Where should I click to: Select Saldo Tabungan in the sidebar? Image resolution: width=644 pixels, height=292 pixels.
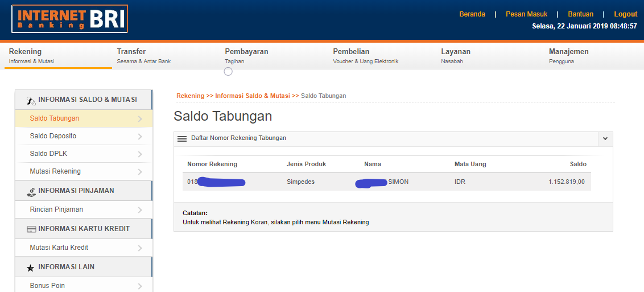pyautogui.click(x=84, y=119)
